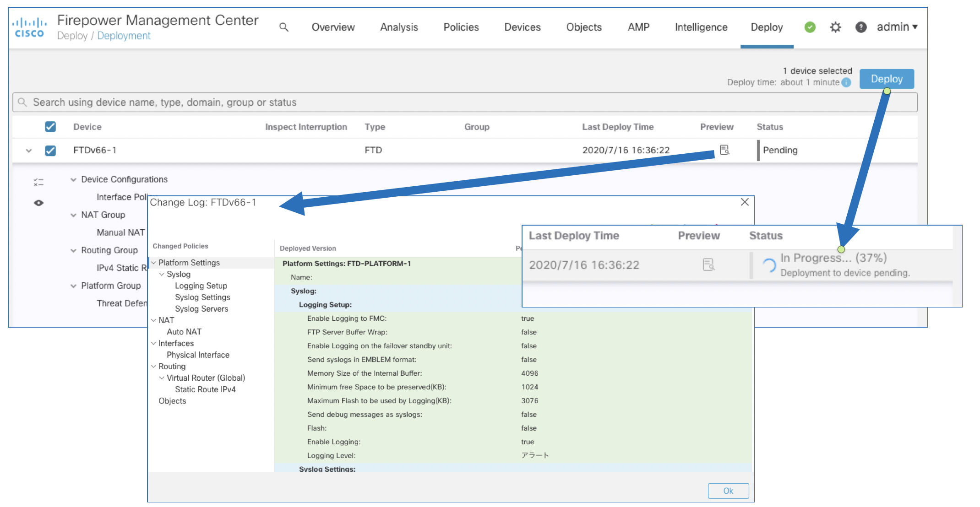Collapse the Syslog tree node in Change Log

coord(162,274)
